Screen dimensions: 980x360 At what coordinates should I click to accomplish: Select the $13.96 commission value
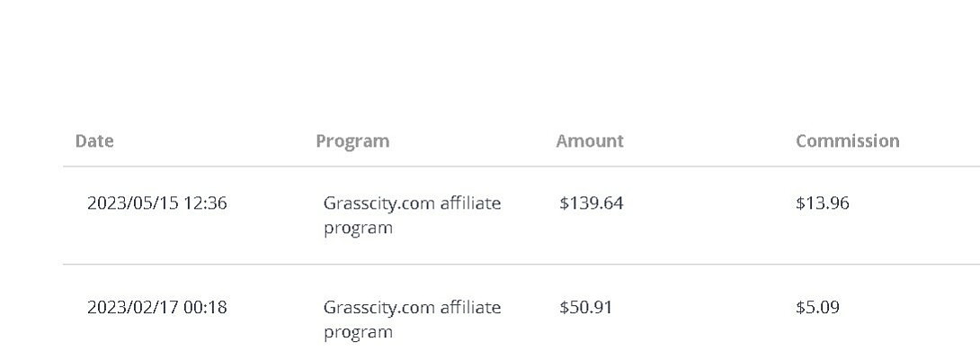[x=822, y=203]
